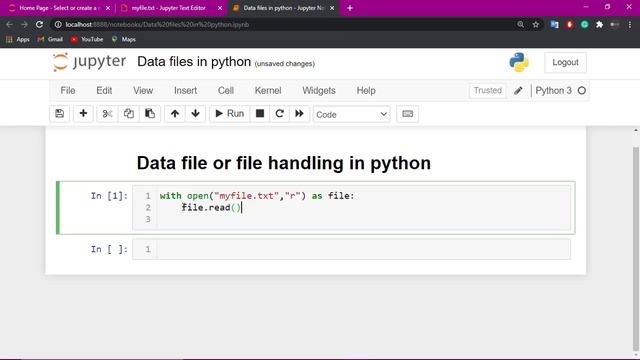Click the Data file or file handling heading

coord(284,163)
